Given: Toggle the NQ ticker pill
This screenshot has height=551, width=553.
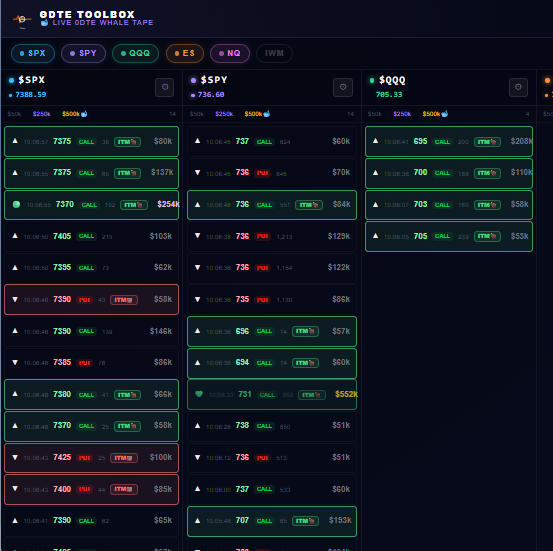Looking at the screenshot, I should click(x=230, y=53).
